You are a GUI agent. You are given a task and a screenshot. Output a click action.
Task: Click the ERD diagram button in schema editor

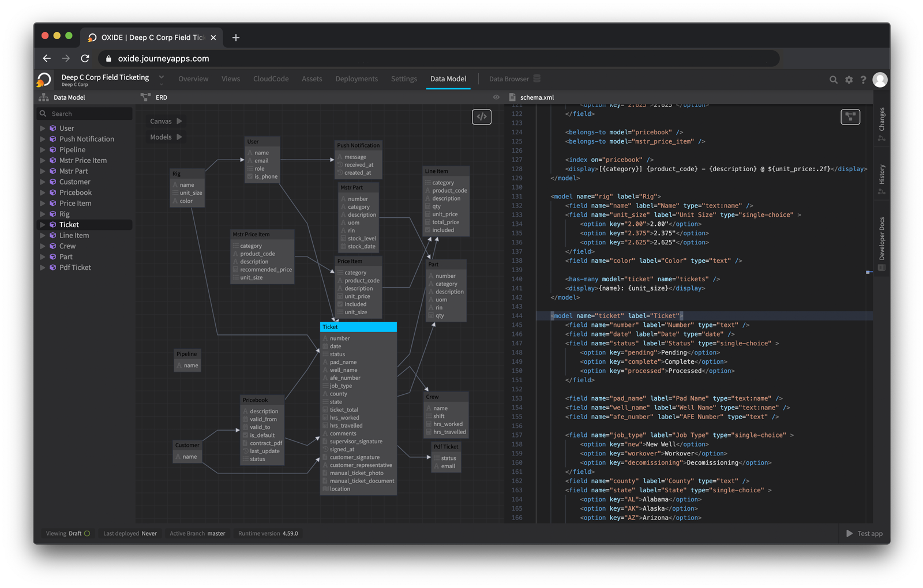(x=850, y=116)
